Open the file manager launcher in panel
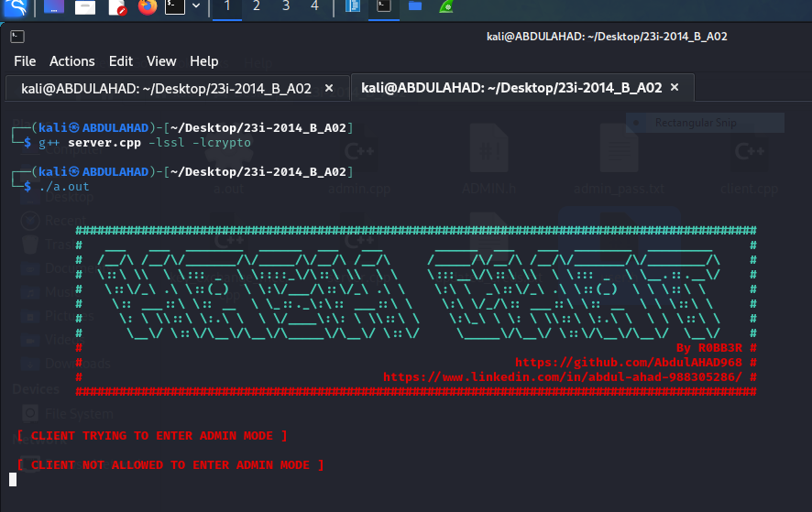Image resolution: width=812 pixels, height=512 pixels. point(85,8)
